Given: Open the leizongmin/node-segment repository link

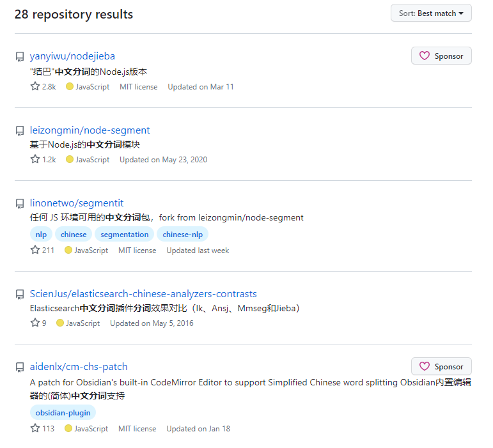Looking at the screenshot, I should pyautogui.click(x=90, y=130).
